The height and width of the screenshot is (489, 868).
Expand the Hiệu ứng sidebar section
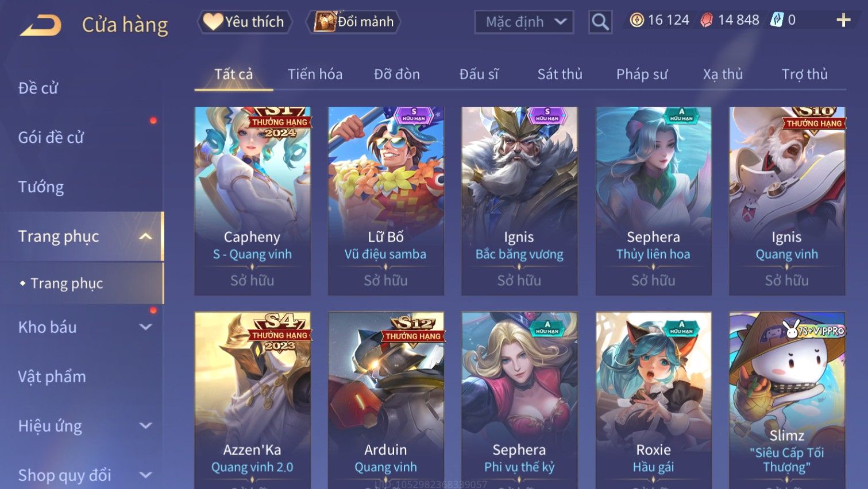pos(146,426)
